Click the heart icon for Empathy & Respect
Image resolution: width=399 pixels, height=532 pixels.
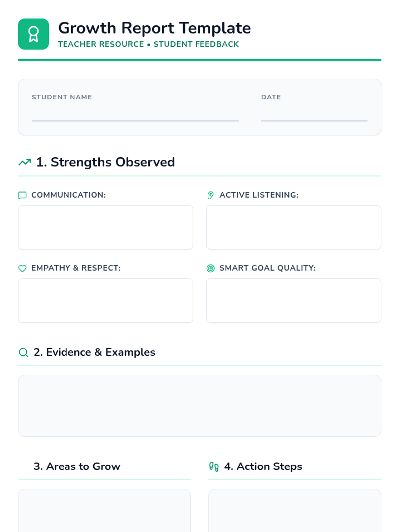coord(22,268)
